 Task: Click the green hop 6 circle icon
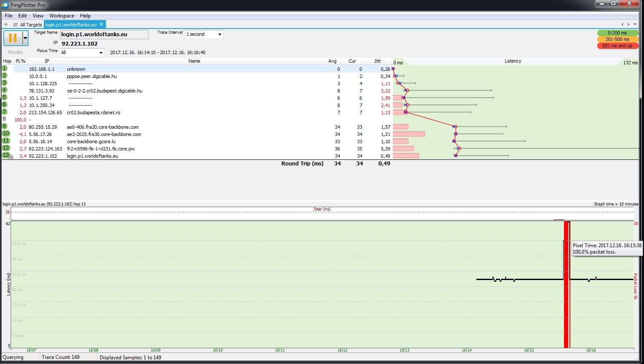pyautogui.click(x=5, y=104)
